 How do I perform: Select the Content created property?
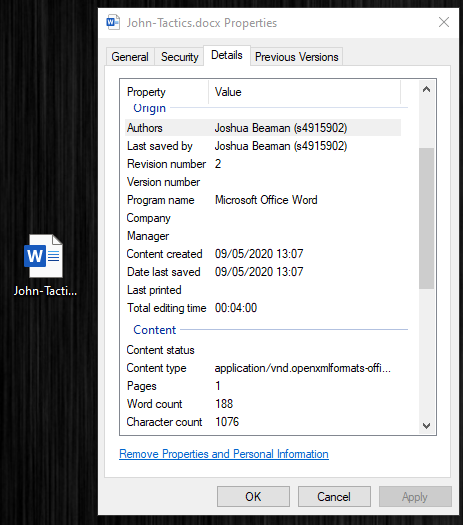click(x=164, y=254)
